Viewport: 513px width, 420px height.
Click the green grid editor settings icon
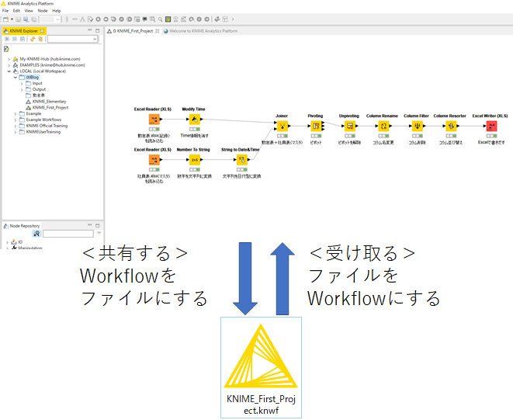[168, 19]
